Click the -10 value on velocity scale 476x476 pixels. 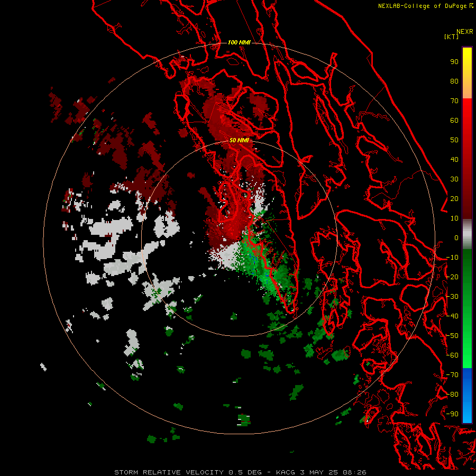[x=452, y=258]
